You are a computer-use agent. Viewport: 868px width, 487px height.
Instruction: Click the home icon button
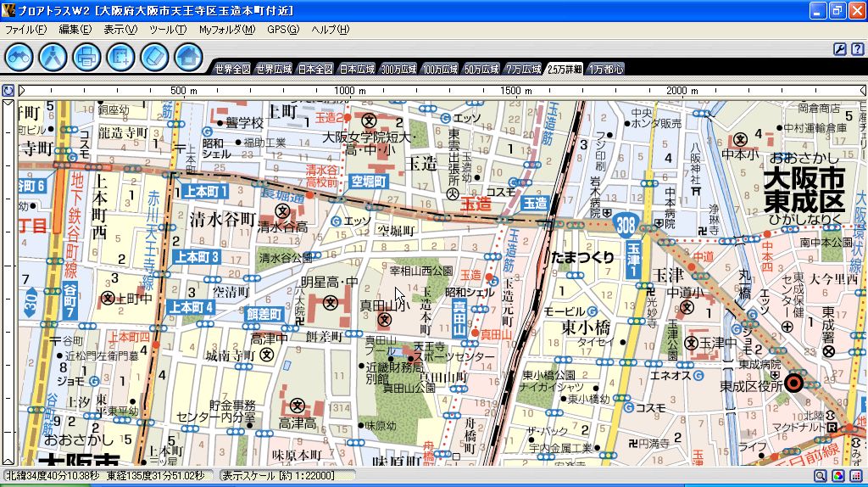188,57
